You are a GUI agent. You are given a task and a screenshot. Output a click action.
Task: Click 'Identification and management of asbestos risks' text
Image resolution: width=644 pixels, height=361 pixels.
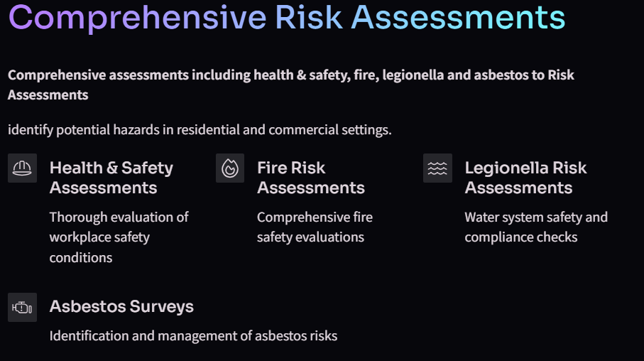[193, 336]
